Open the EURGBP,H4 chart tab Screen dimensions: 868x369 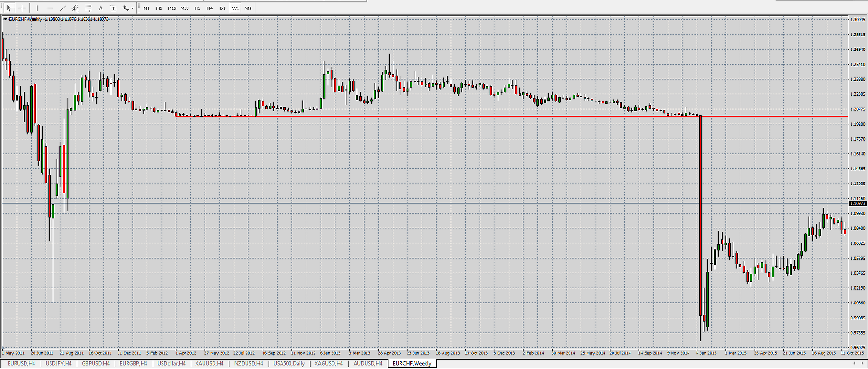(x=134, y=363)
